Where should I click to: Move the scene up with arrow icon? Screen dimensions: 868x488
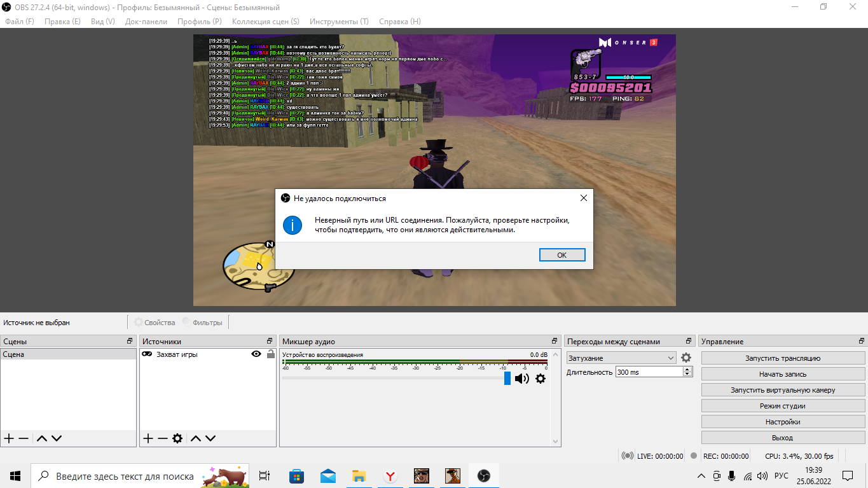coord(42,438)
